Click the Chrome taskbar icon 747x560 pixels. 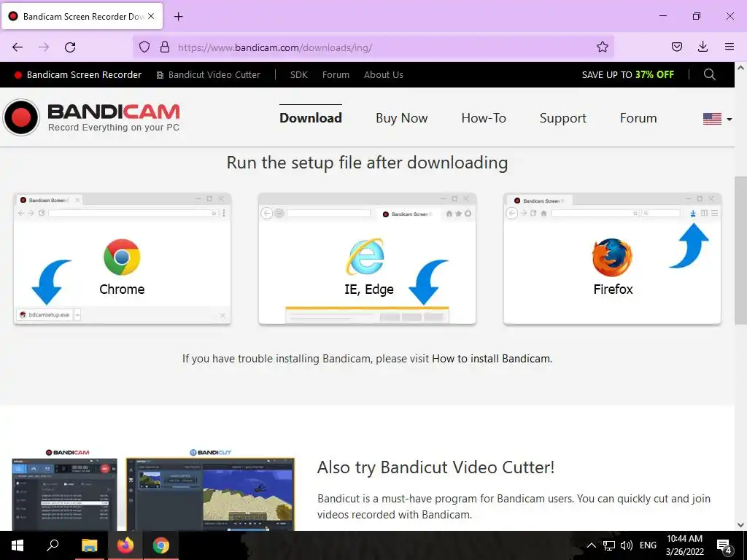[x=161, y=545]
